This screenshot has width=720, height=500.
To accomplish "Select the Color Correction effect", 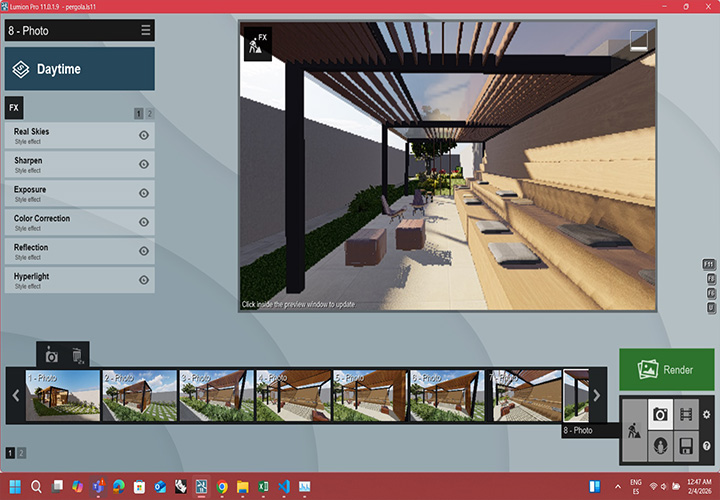I will pos(79,222).
